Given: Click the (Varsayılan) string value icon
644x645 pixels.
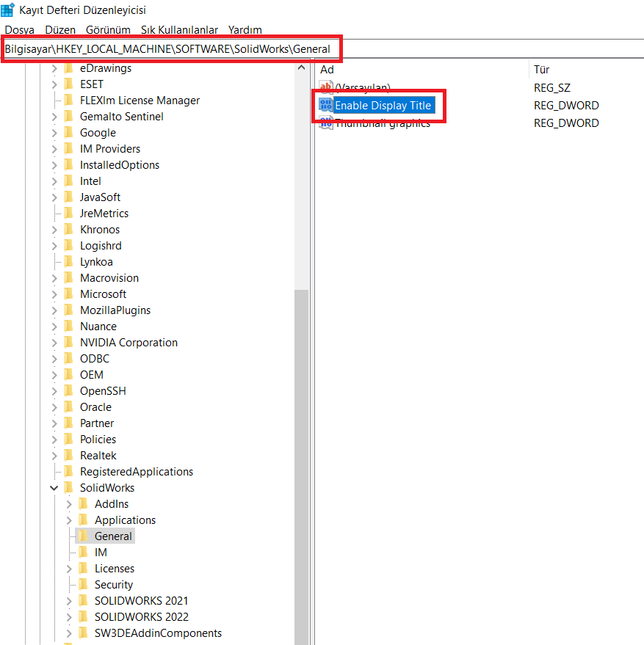Looking at the screenshot, I should (326, 88).
